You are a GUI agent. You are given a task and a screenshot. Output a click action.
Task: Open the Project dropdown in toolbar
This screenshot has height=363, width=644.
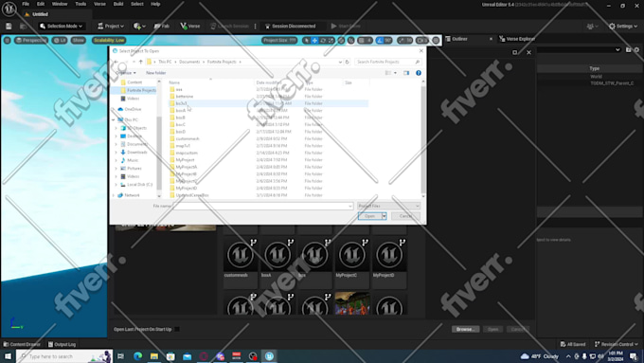coord(111,26)
